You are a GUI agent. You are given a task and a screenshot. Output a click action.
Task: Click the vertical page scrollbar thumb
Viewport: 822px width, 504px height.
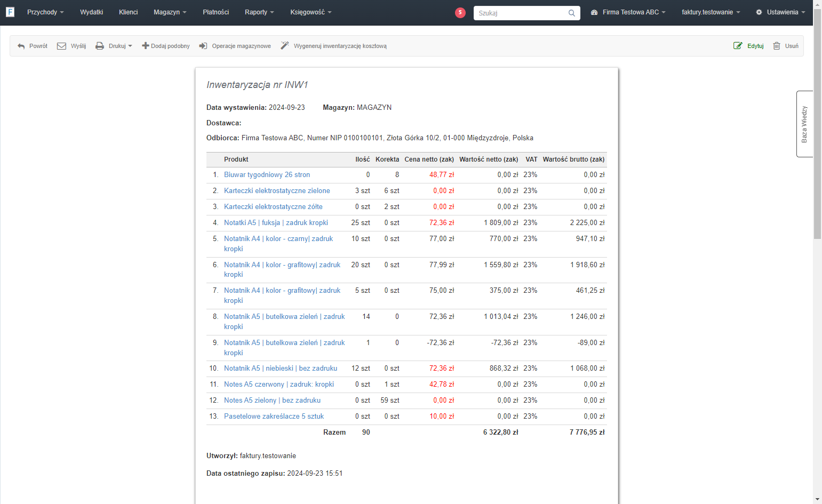point(817,124)
